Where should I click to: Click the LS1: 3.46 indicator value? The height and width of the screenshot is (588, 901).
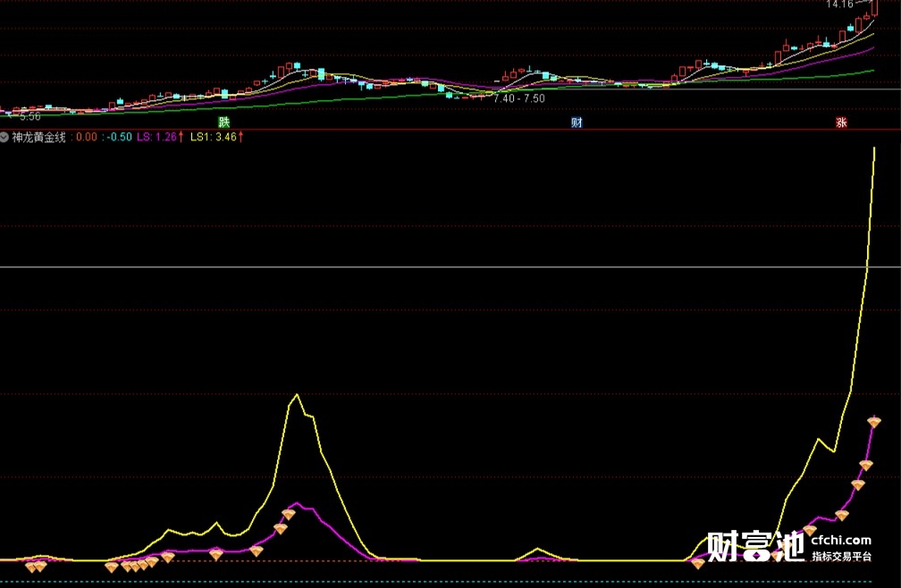tap(213, 138)
